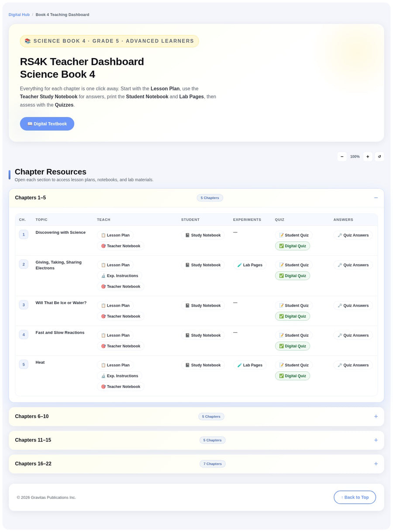Viewport: 393px width, 532px height.
Task: View Quiz Answers for the Heat chapter
Action: click(x=353, y=365)
